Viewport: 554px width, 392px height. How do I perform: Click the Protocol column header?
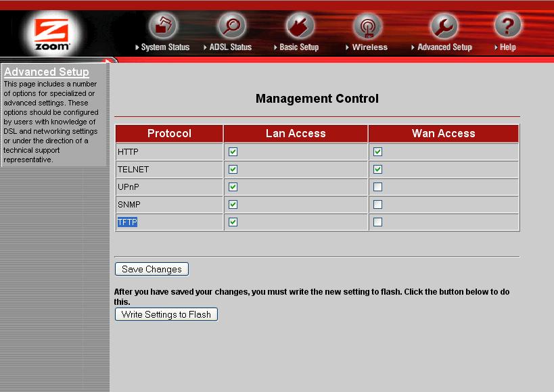169,134
